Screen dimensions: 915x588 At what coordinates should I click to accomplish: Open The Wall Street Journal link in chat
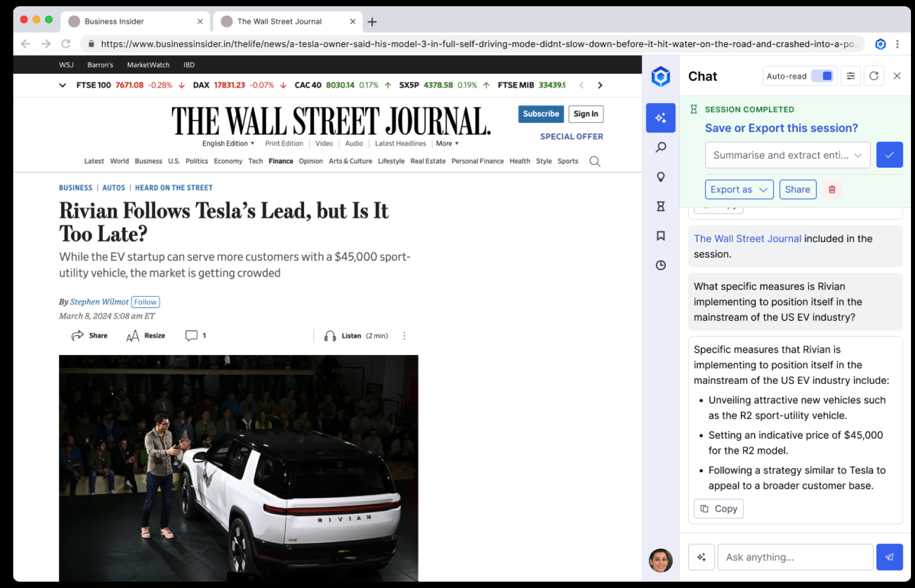(x=748, y=239)
